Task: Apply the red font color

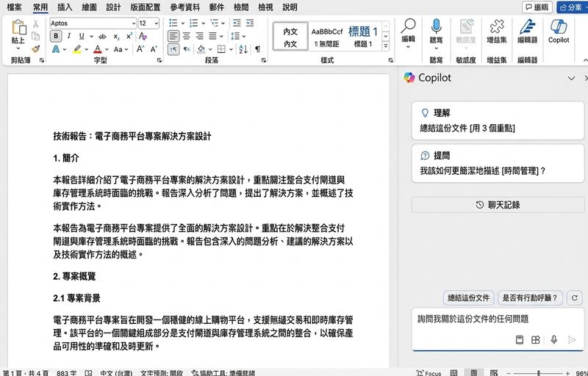Action: (98, 49)
